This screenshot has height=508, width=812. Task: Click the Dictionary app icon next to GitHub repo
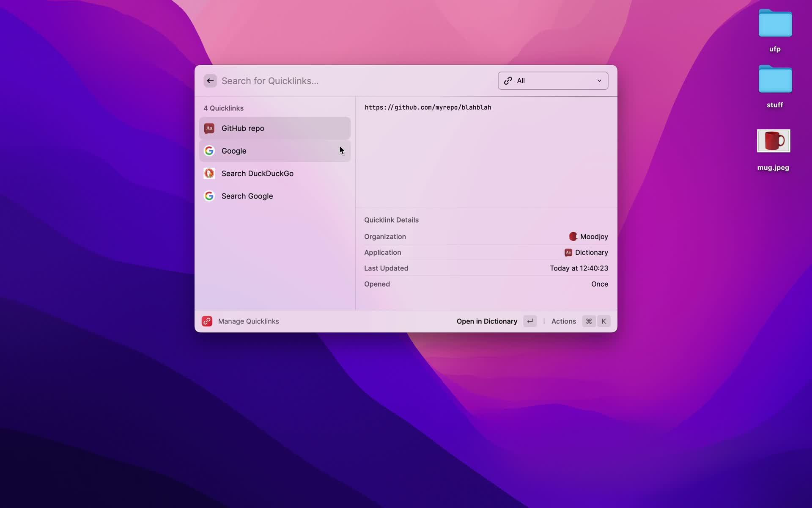pyautogui.click(x=208, y=127)
